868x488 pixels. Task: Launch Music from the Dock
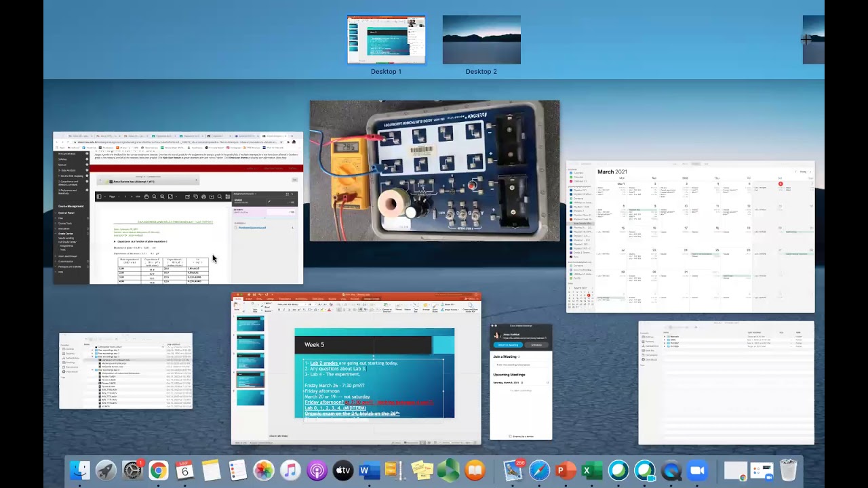click(x=290, y=470)
